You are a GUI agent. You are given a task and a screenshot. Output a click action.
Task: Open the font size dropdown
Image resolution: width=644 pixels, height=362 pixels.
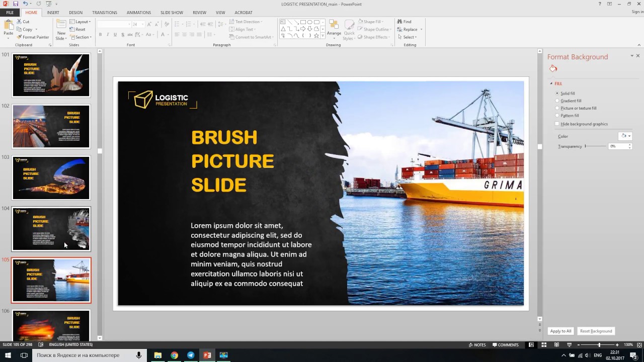point(143,24)
